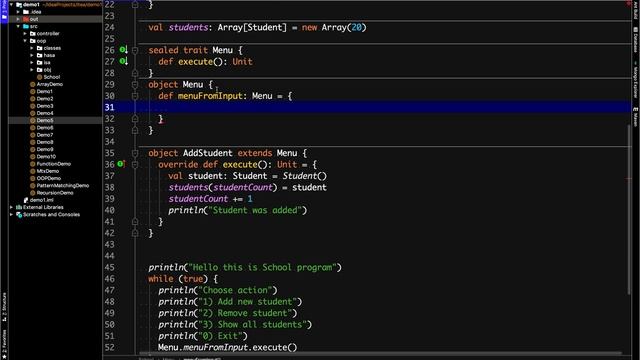Viewport: 640px width, 360px height.
Task: Click 'AddStudent' on line 35
Action: 207,153
